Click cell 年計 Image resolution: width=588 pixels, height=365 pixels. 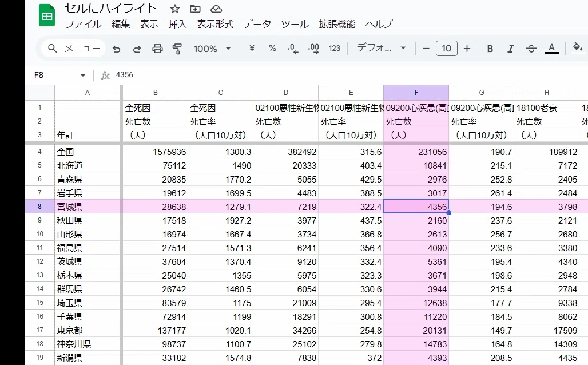point(88,135)
